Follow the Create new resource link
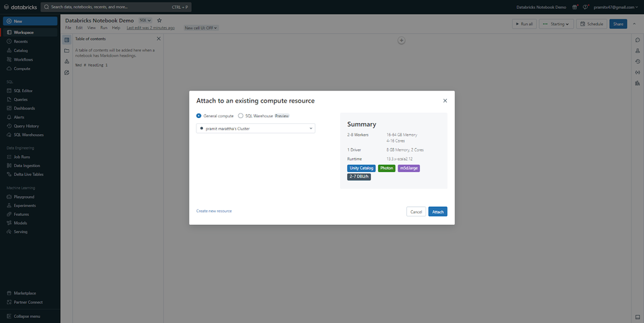644x323 pixels. point(214,211)
